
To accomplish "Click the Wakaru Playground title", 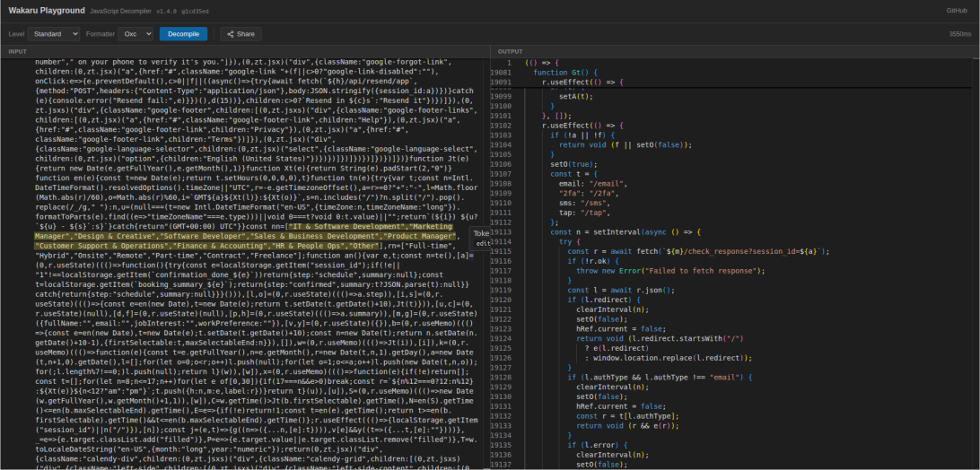I will (x=47, y=11).
